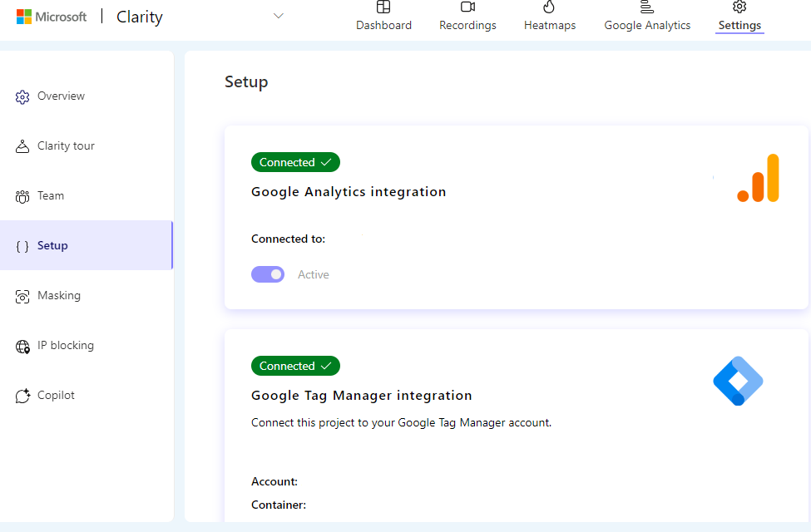Click the 'Connected to:' label
Image resolution: width=811 pixels, height=532 pixels.
(288, 239)
